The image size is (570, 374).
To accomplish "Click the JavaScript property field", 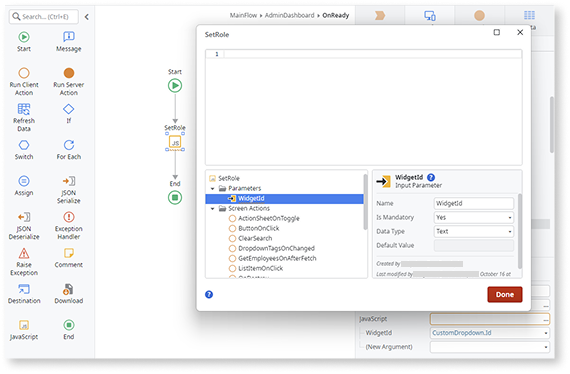I will coord(490,319).
